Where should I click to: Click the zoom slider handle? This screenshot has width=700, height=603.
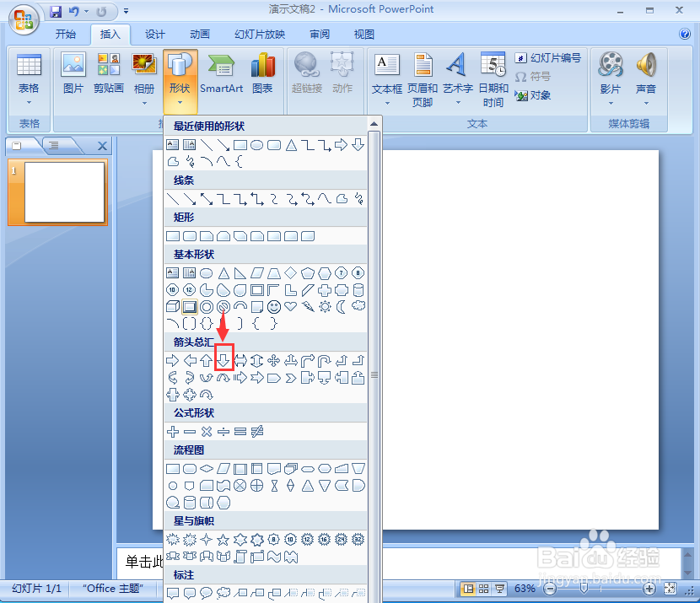(x=584, y=590)
